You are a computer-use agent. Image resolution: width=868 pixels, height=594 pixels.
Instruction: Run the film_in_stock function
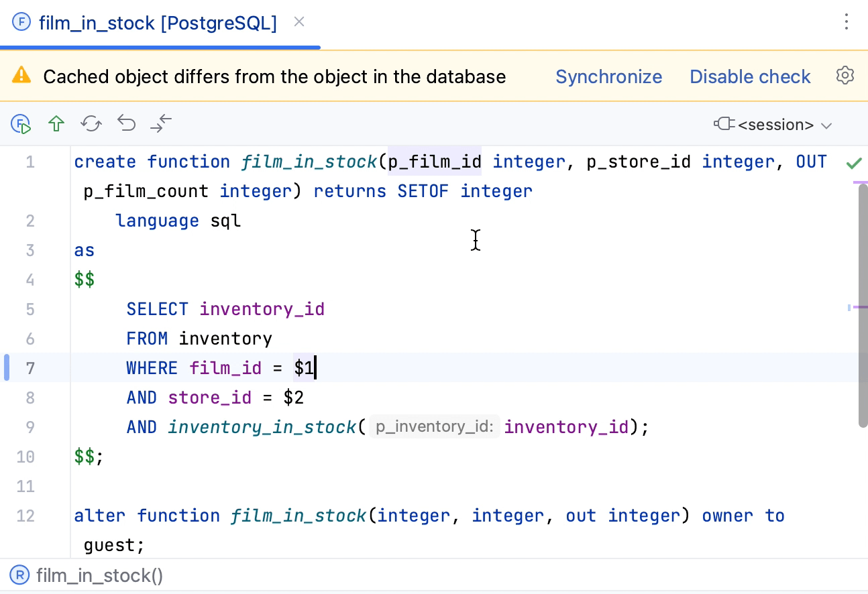pyautogui.click(x=20, y=124)
